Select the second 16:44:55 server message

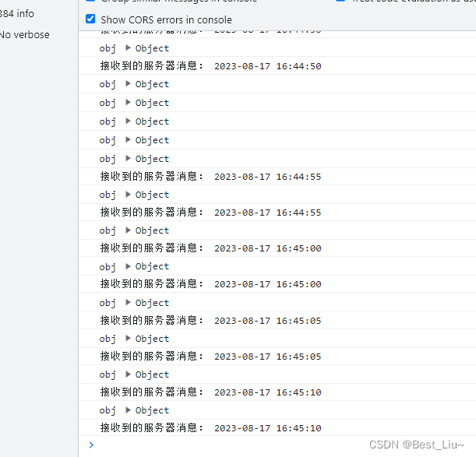click(277, 212)
